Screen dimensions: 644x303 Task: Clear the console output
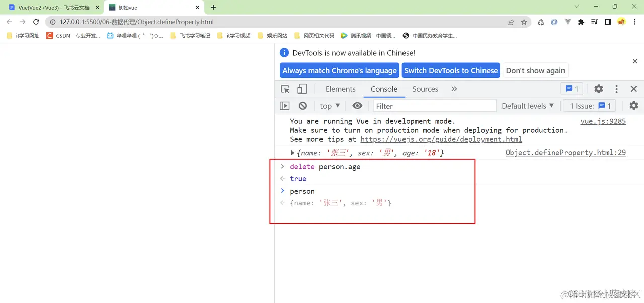303,106
